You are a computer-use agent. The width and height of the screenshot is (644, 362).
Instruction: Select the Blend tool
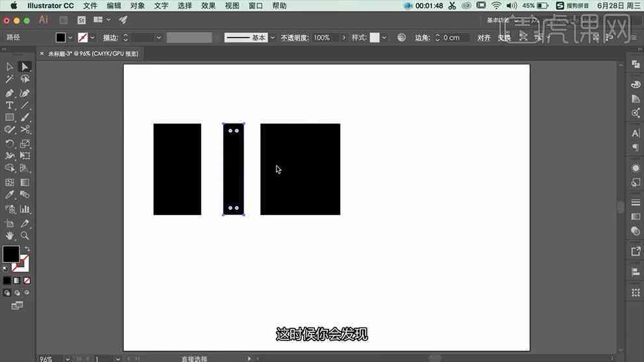point(25,194)
